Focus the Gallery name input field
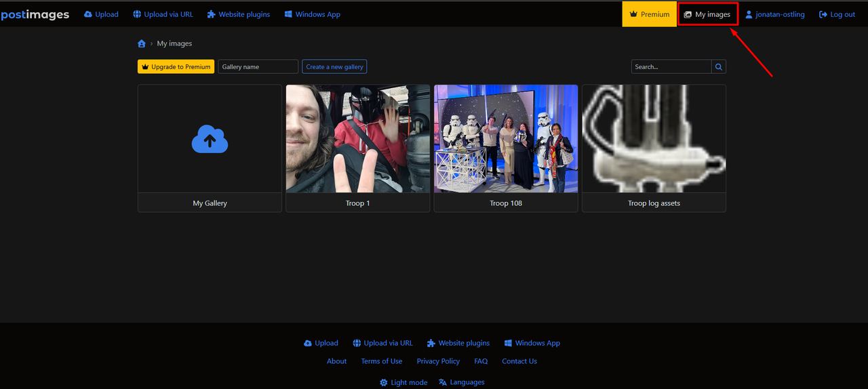The height and width of the screenshot is (389, 868). coord(258,66)
